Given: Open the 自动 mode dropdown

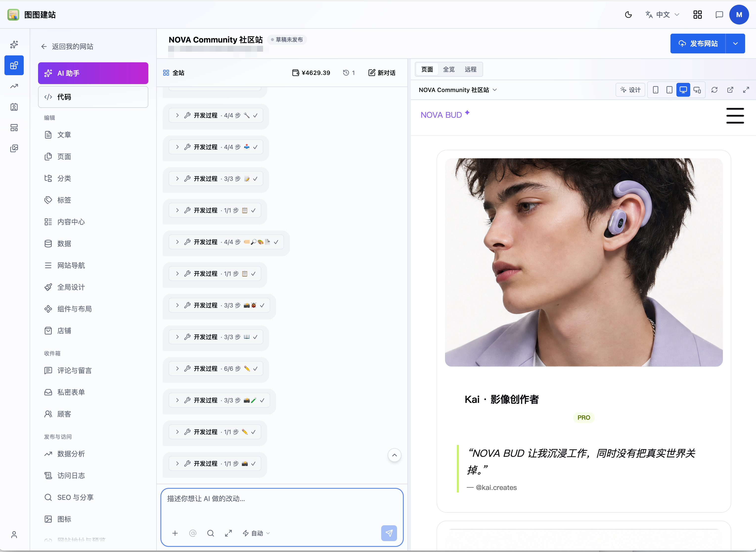Looking at the screenshot, I should (256, 533).
